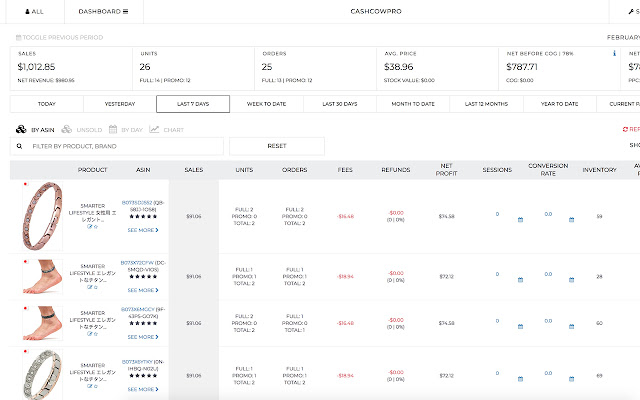640x400 pixels.
Task: Sort by Conversion Rate column header
Action: [548, 169]
